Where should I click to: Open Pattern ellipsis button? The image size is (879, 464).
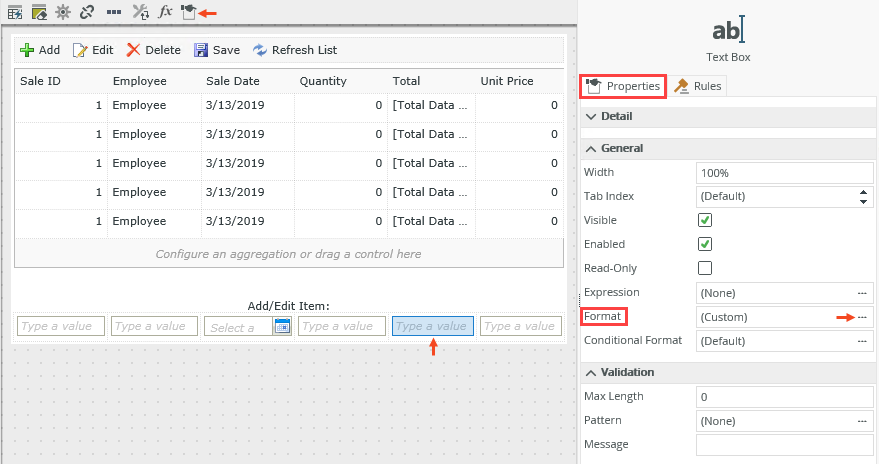click(862, 421)
